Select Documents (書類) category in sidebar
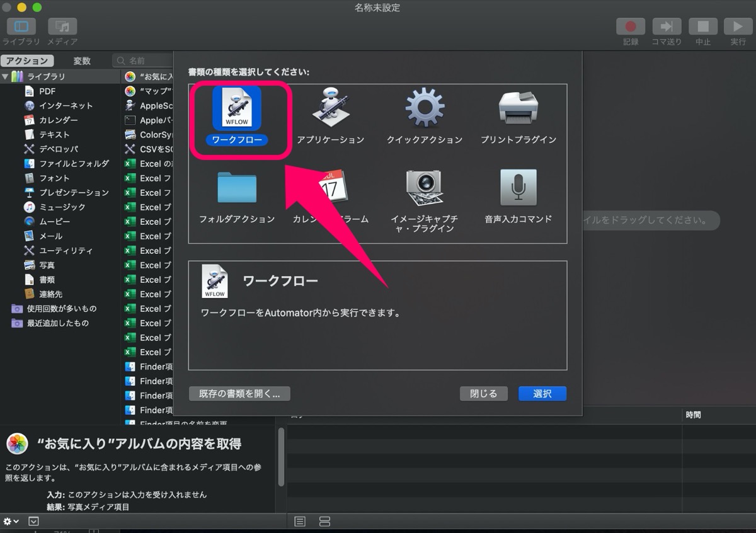This screenshot has height=533, width=756. click(47, 279)
